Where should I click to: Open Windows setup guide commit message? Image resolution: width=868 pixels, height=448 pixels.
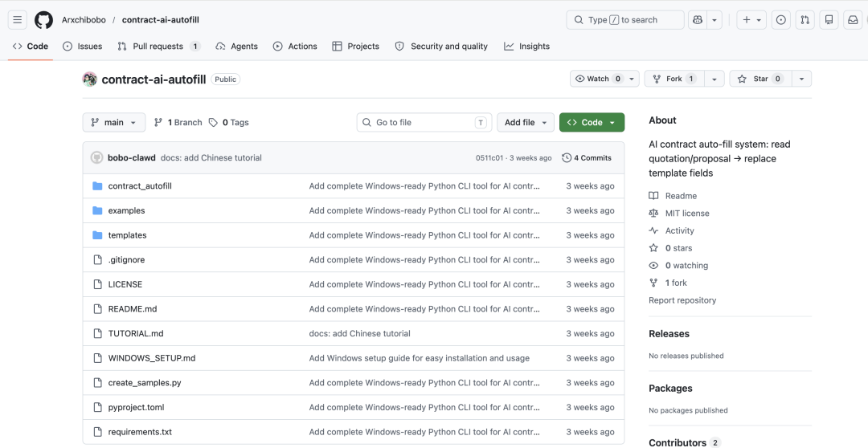click(x=419, y=358)
